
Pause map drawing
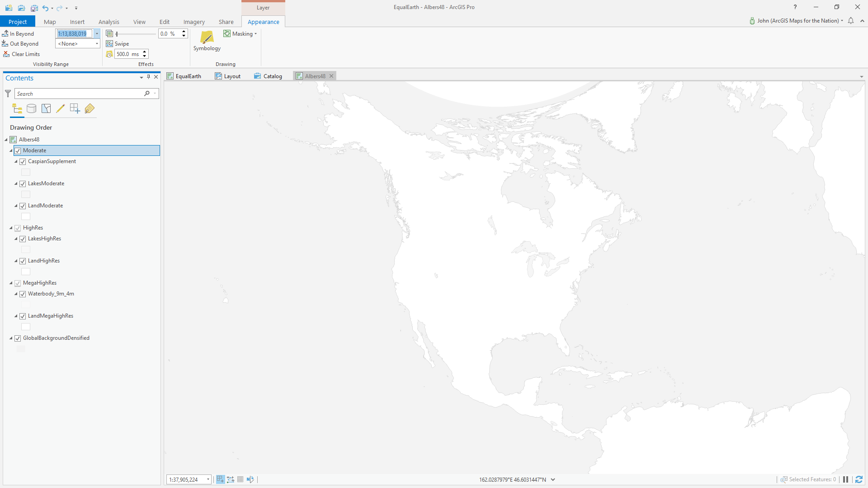(845, 479)
